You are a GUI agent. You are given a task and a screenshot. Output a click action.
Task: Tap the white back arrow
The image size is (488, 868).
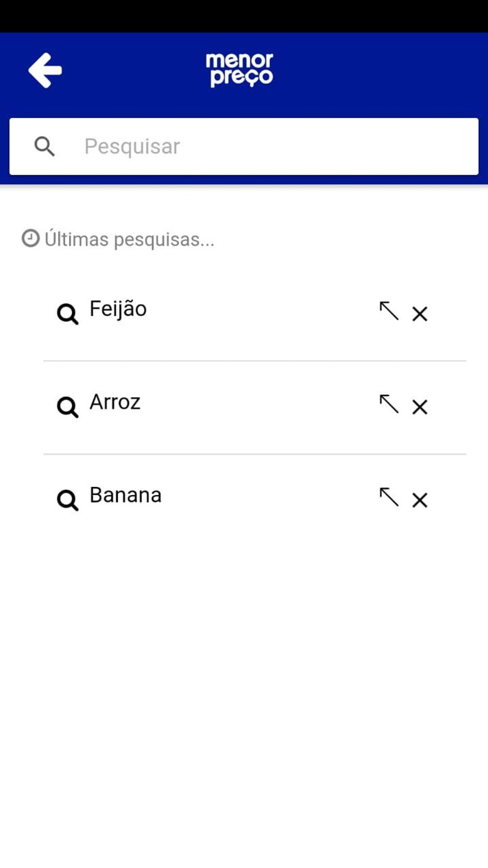tap(45, 70)
